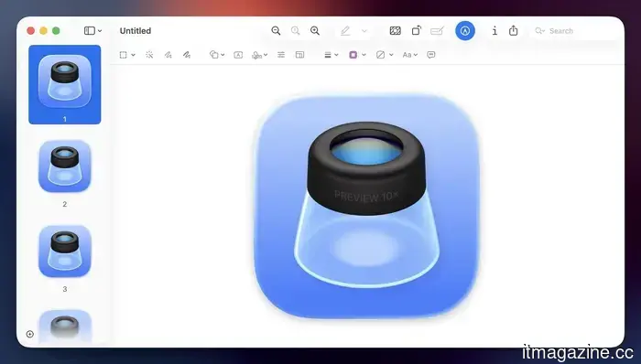
Task: Open the Sign signature menu
Action: point(259,55)
